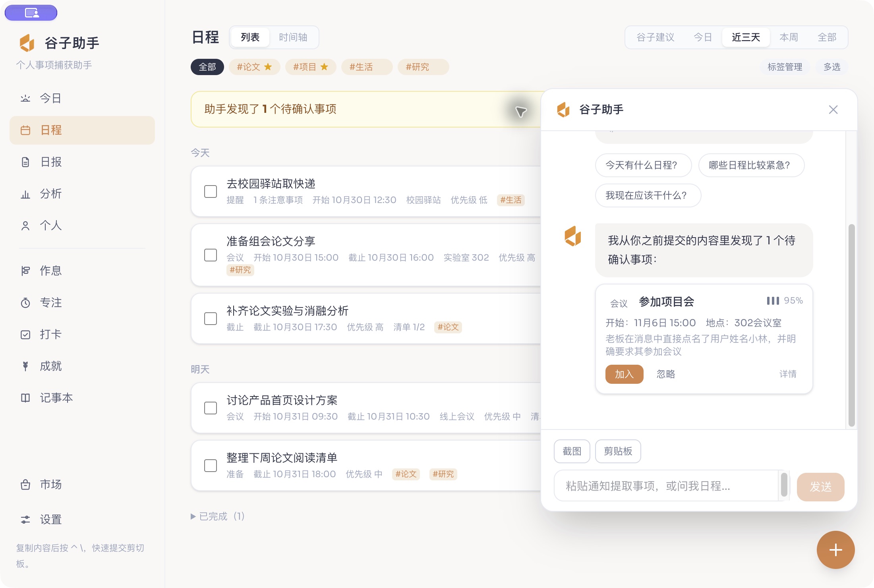Open the 日报 document sidebar item
This screenshot has width=874, height=588.
pos(82,162)
